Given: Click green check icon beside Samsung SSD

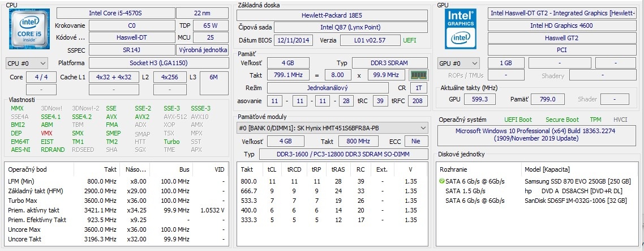Looking at the screenshot, I should [x=441, y=181].
